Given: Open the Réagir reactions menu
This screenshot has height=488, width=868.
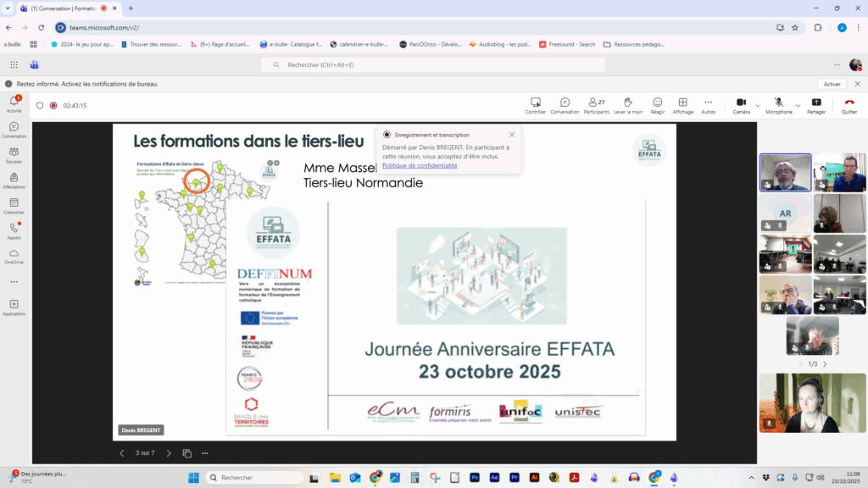Looking at the screenshot, I should click(657, 105).
